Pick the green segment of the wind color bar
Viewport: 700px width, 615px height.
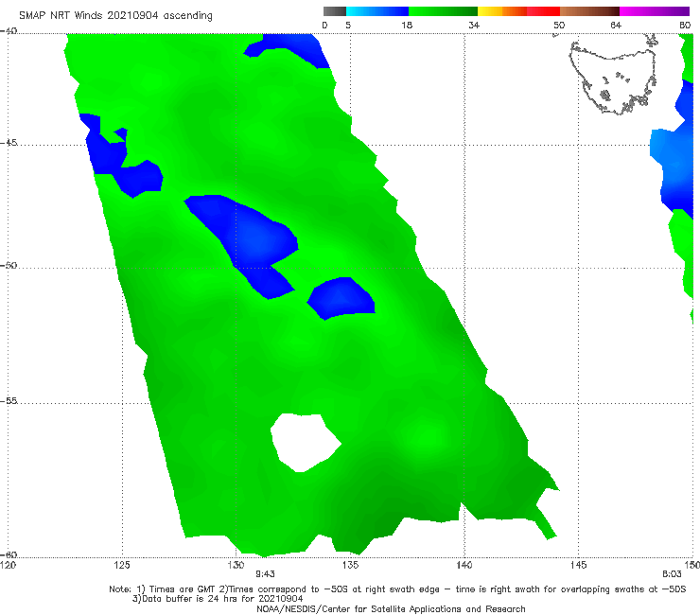click(443, 11)
